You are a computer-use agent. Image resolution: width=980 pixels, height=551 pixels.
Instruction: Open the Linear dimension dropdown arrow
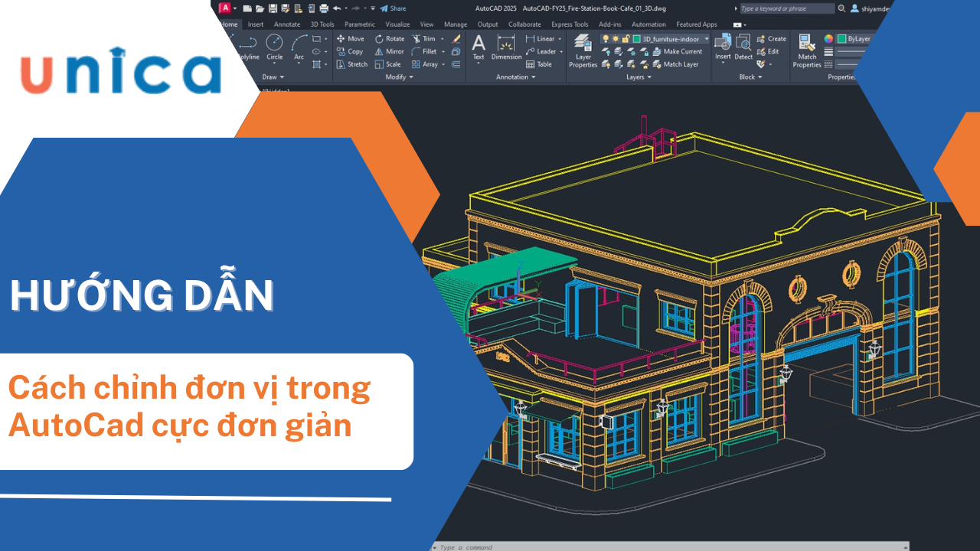point(560,38)
